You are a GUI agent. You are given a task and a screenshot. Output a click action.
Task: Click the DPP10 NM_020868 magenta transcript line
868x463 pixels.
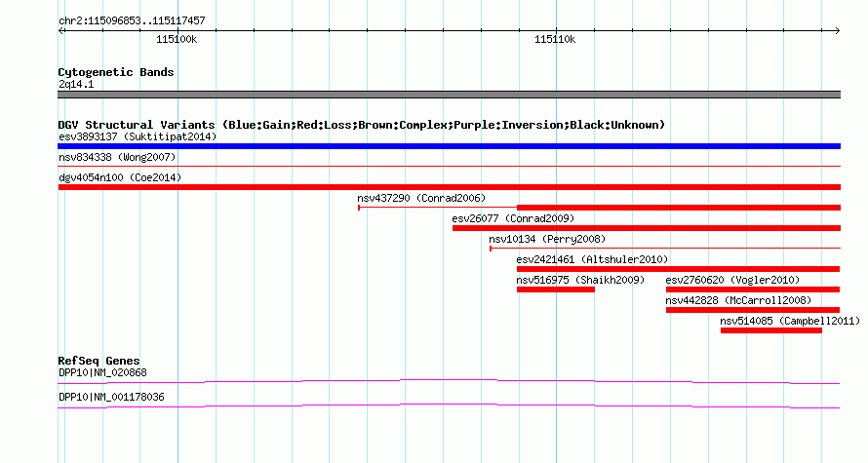coord(449,381)
